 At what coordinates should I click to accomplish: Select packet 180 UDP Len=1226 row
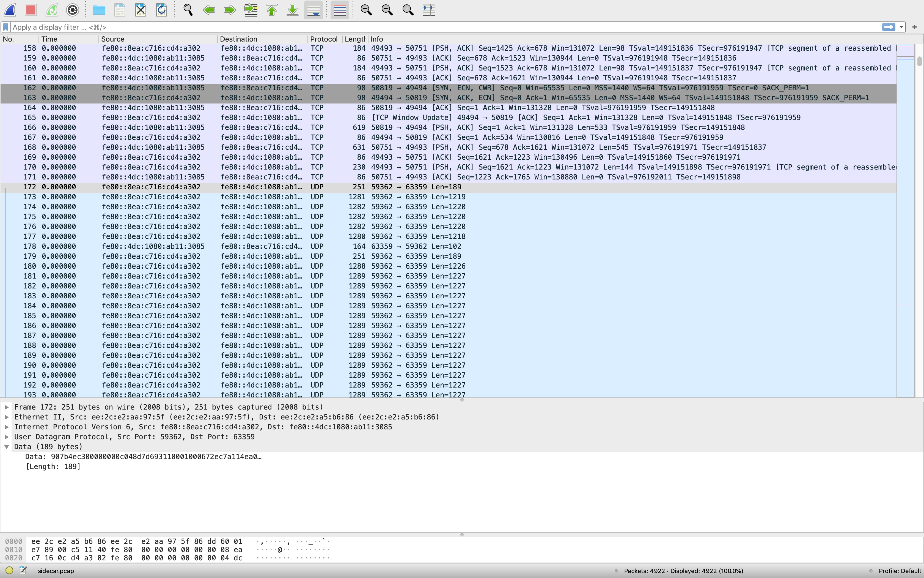[448, 266]
